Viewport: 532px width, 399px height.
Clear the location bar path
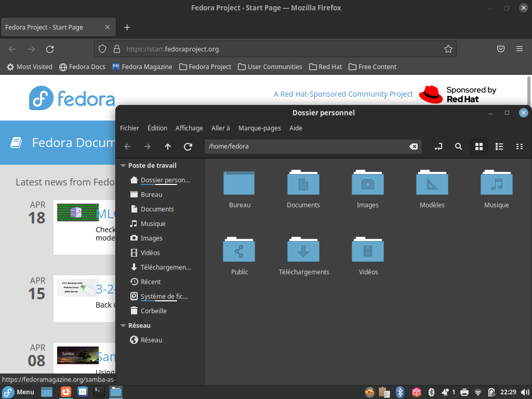pos(413,147)
